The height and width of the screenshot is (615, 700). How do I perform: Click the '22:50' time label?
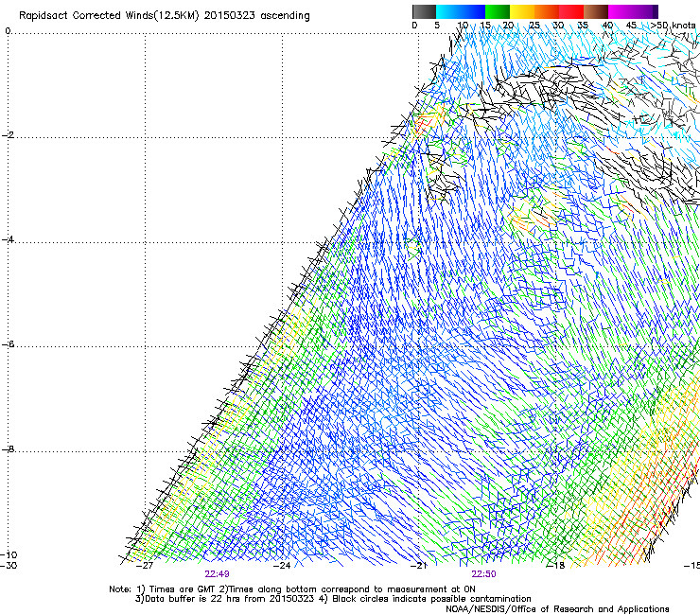point(483,574)
